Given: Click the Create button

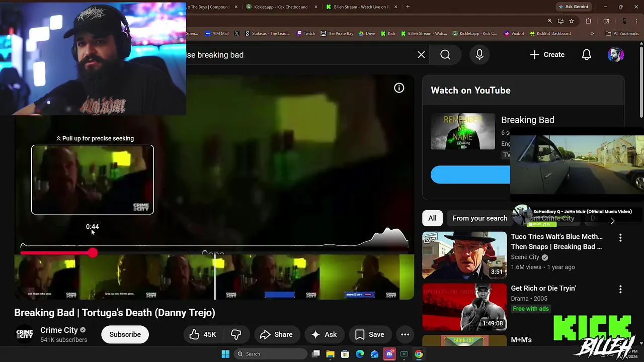Looking at the screenshot, I should (x=547, y=55).
